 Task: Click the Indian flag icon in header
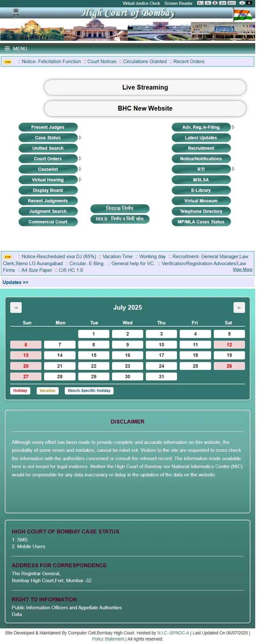point(242,15)
